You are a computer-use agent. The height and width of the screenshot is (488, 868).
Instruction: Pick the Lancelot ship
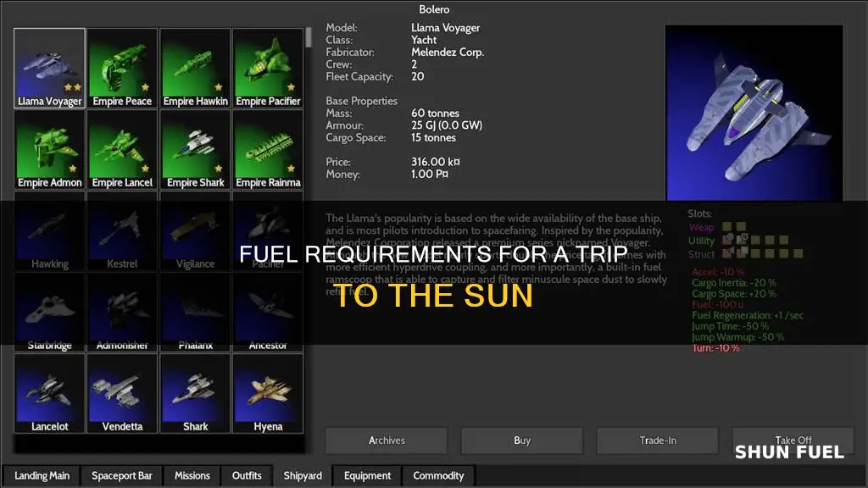tap(50, 393)
